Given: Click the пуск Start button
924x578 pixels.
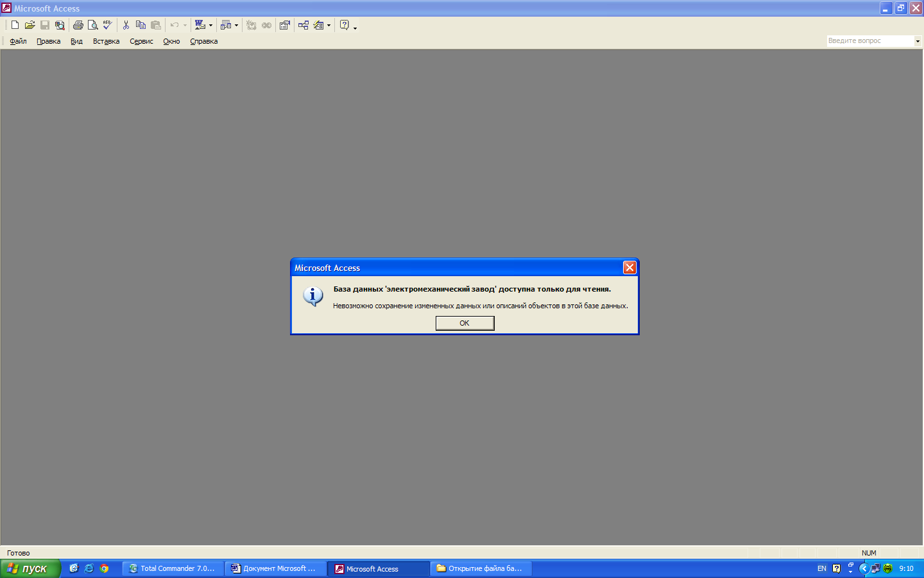Looking at the screenshot, I should [30, 568].
